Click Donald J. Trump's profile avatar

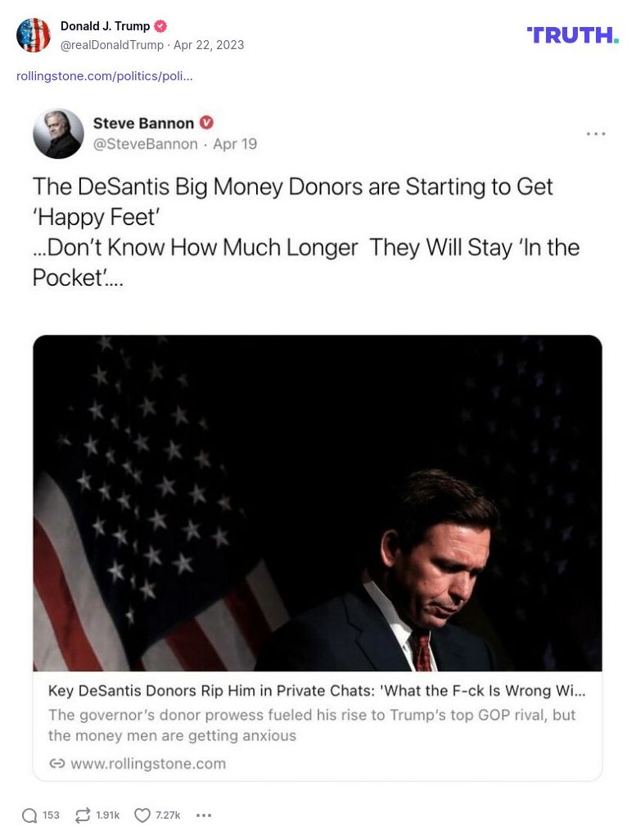34,35
